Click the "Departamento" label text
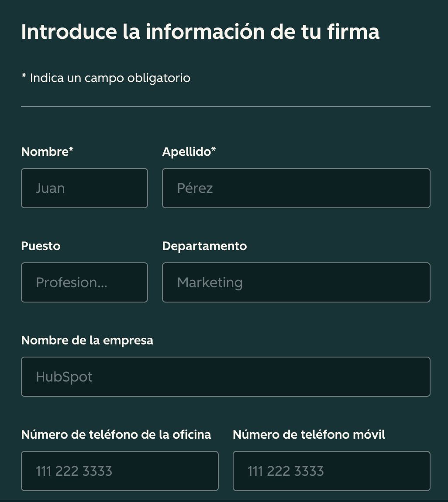 [x=204, y=246]
